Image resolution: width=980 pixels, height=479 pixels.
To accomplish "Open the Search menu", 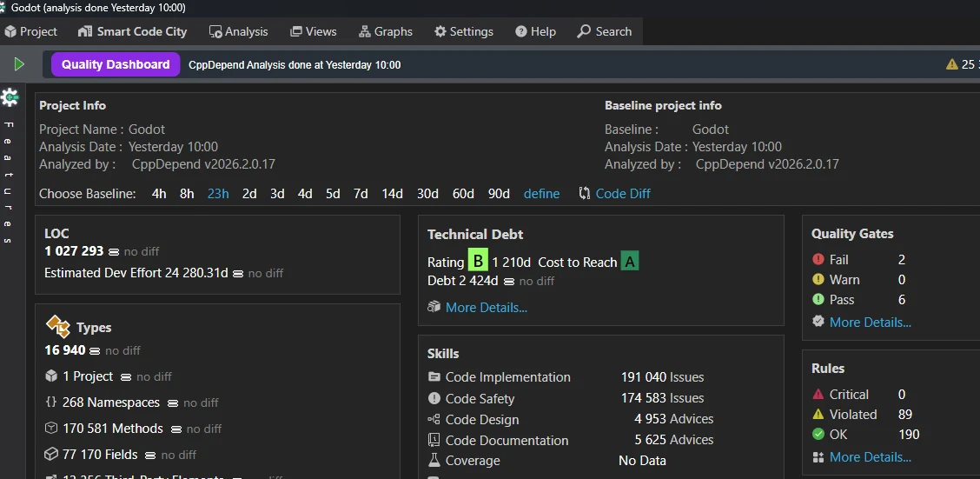I will 605,31.
